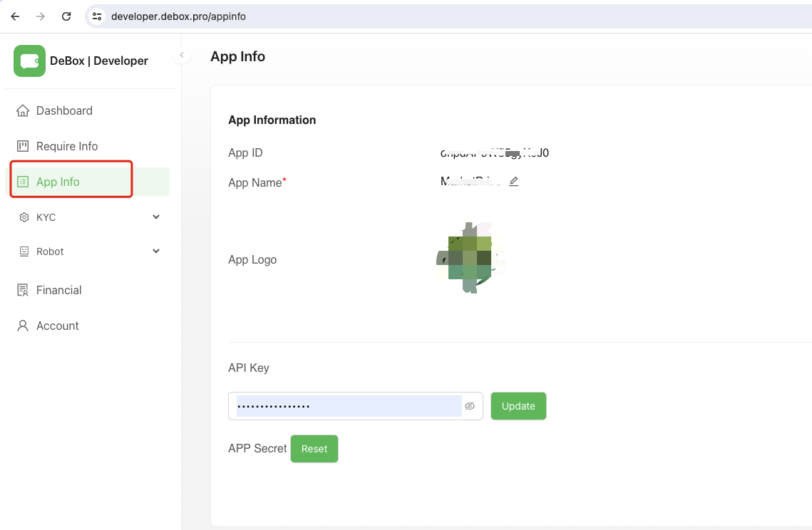Show the API Key via eye icon
The width and height of the screenshot is (812, 530).
pos(470,406)
